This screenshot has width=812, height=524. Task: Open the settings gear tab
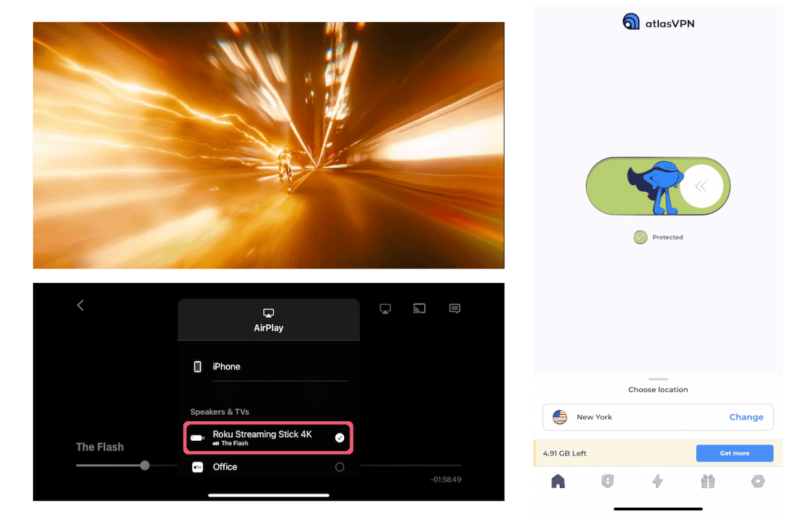pyautogui.click(x=757, y=482)
